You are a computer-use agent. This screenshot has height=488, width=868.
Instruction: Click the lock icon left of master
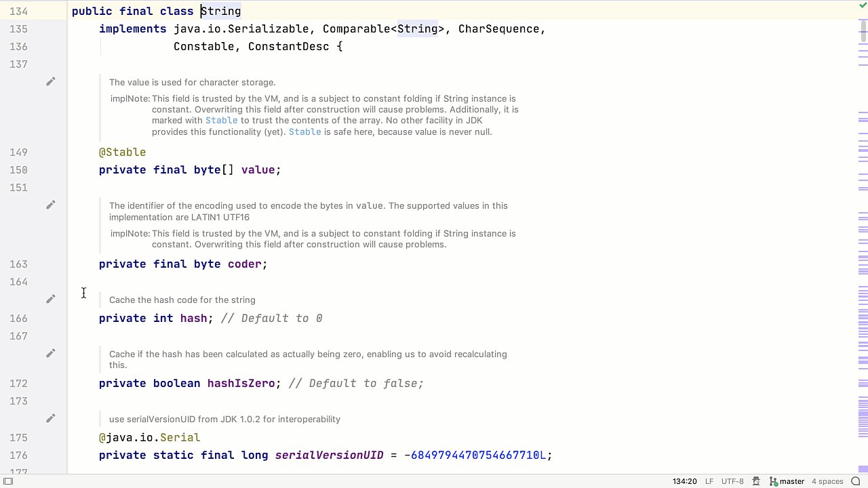point(755,481)
